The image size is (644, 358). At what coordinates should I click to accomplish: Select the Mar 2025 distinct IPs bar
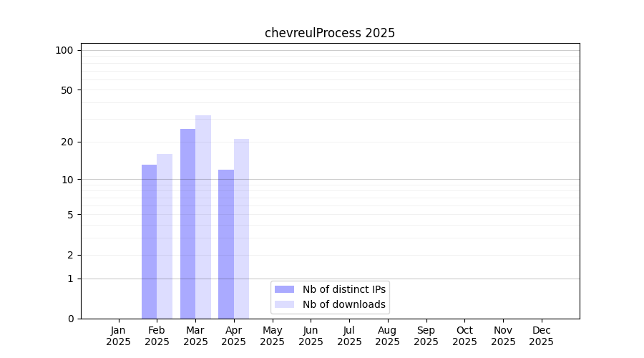[187, 223]
